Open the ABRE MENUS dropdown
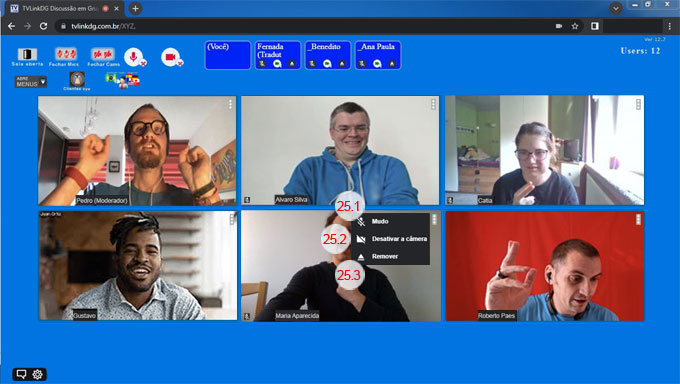This screenshot has width=680, height=384. click(30, 82)
